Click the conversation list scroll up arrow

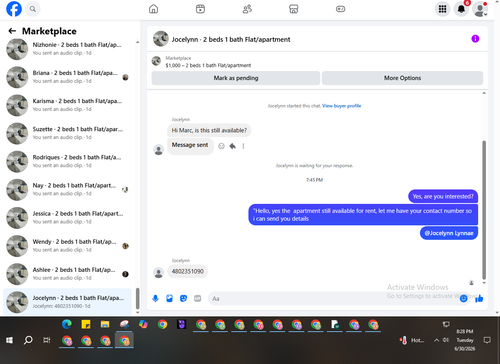point(137,42)
